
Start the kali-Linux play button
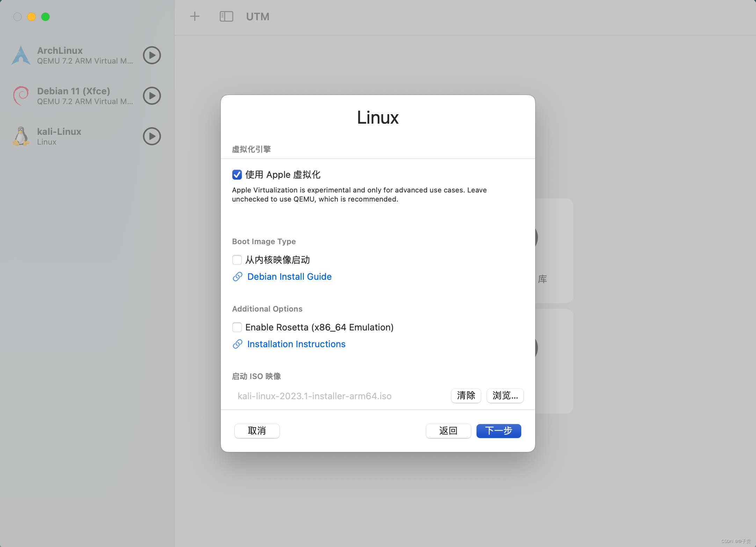pyautogui.click(x=152, y=136)
